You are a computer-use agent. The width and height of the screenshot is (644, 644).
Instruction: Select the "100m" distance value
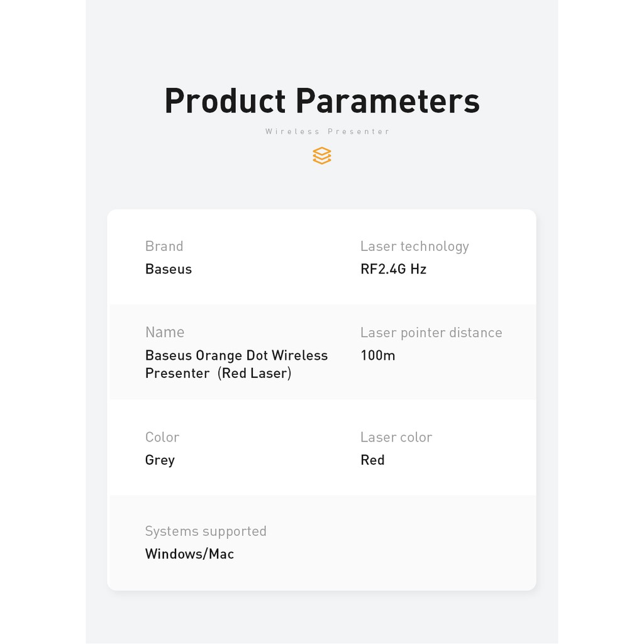tap(377, 355)
